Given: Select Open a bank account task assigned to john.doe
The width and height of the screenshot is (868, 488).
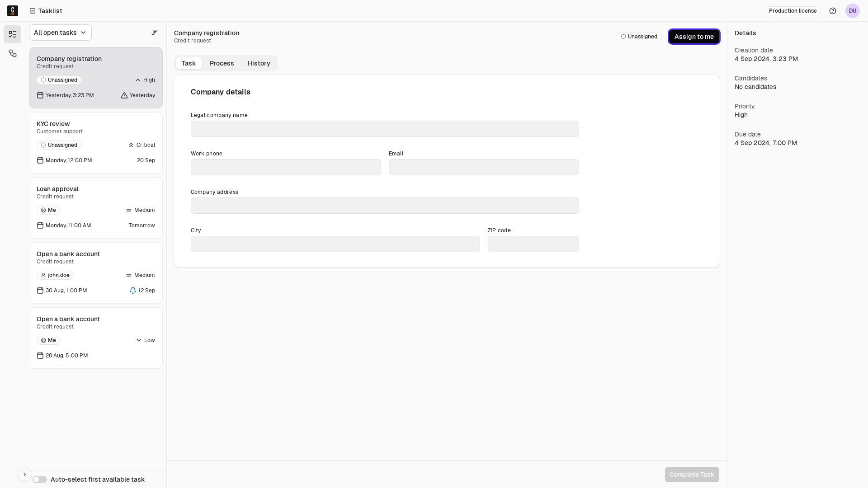Looking at the screenshot, I should pyautogui.click(x=96, y=273).
